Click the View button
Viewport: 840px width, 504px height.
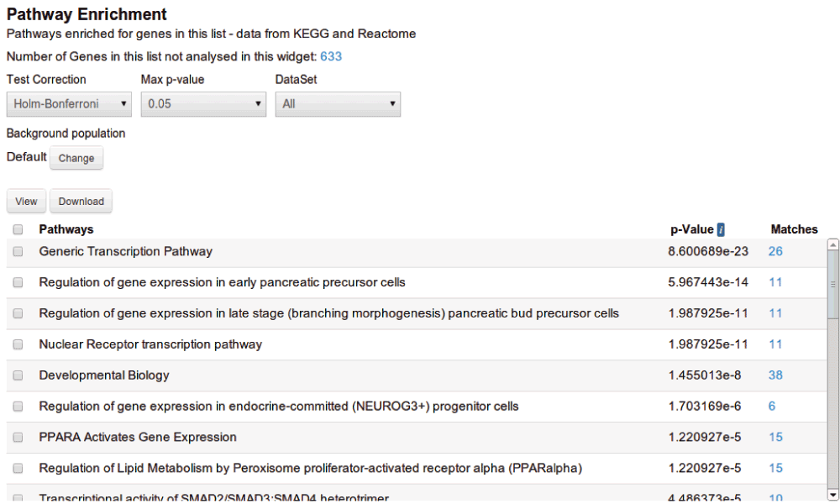point(25,201)
